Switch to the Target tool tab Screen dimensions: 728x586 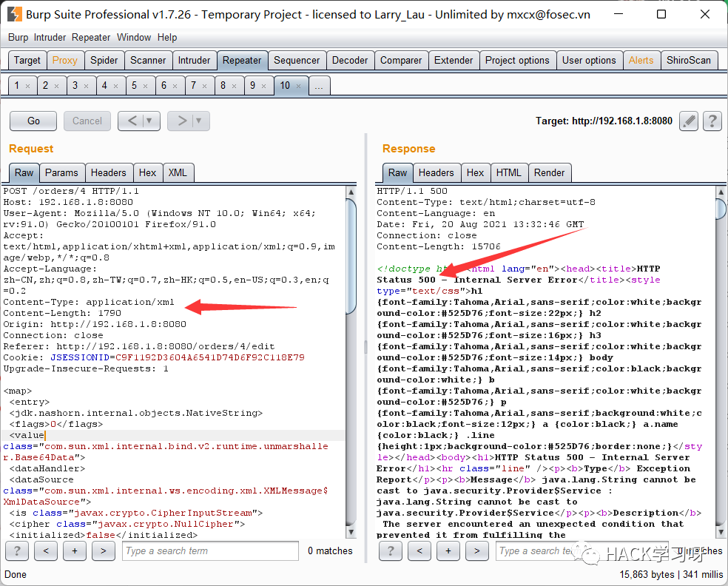[27, 61]
